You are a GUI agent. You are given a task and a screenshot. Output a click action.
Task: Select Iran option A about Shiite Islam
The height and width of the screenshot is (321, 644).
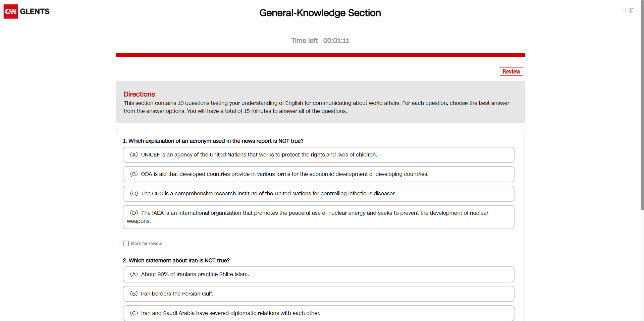point(318,274)
